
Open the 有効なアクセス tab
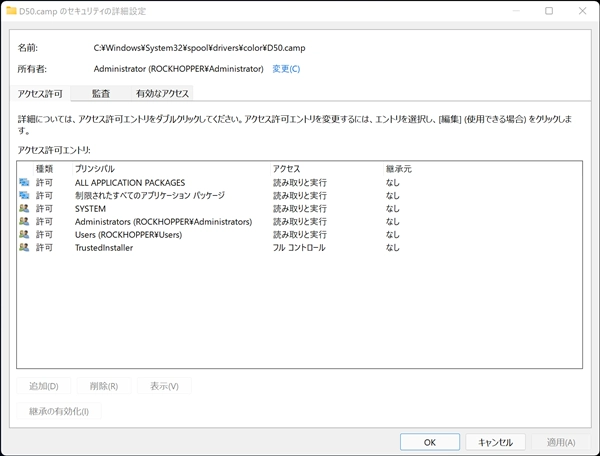click(x=162, y=94)
